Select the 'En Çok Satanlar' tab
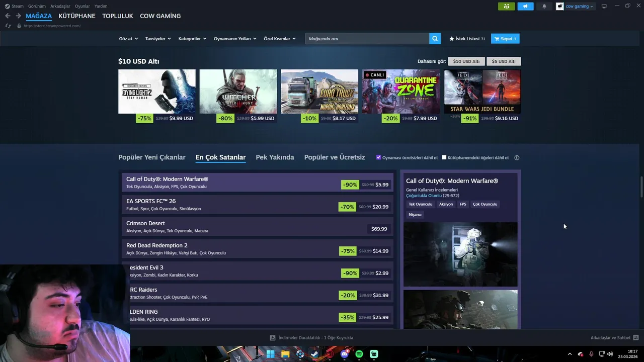This screenshot has width=644, height=362. tap(220, 157)
